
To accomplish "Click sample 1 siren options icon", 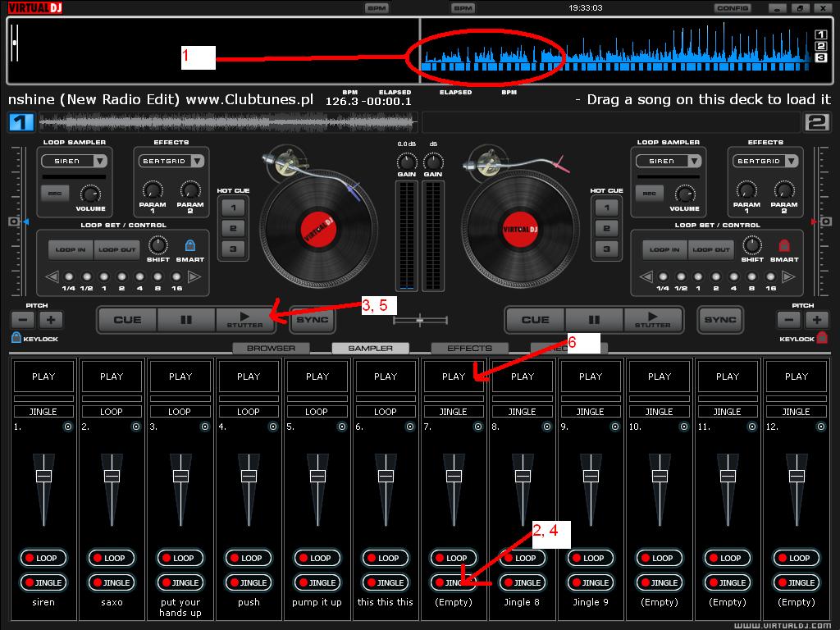I will (68, 427).
